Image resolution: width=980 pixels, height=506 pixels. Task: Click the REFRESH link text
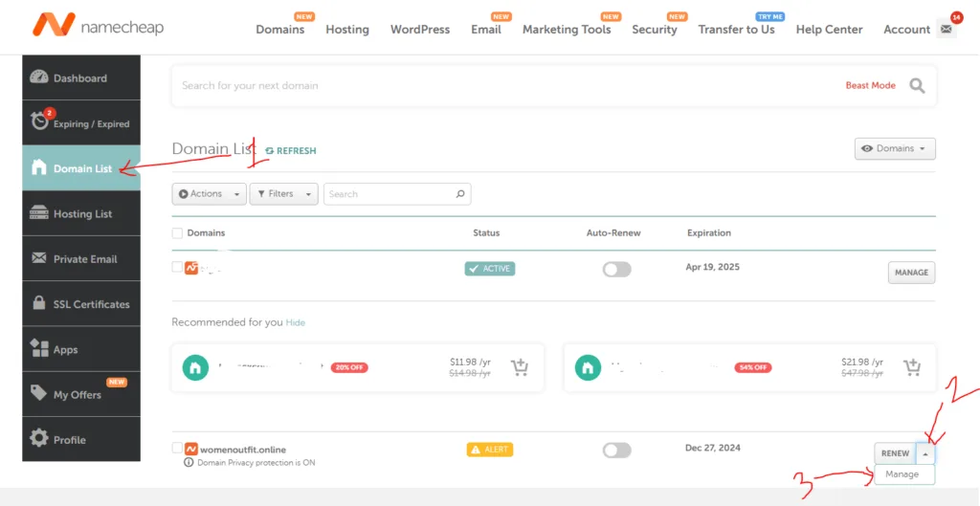[x=297, y=151]
